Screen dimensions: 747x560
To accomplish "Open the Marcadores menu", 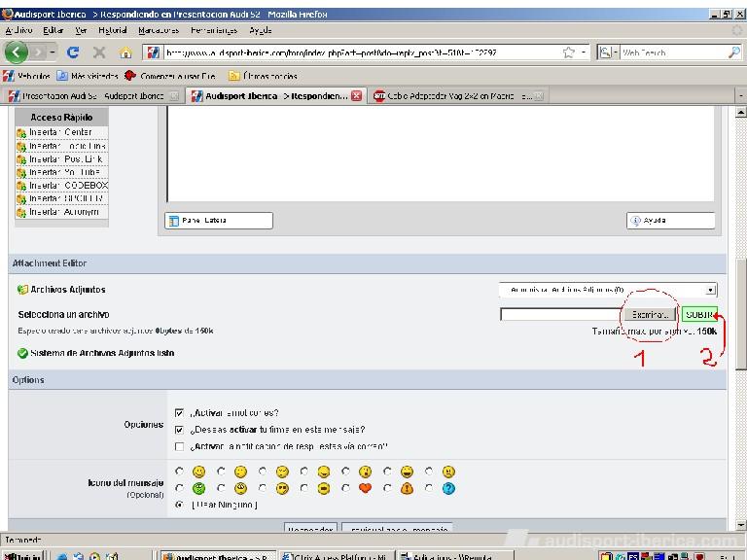I will click(x=159, y=30).
